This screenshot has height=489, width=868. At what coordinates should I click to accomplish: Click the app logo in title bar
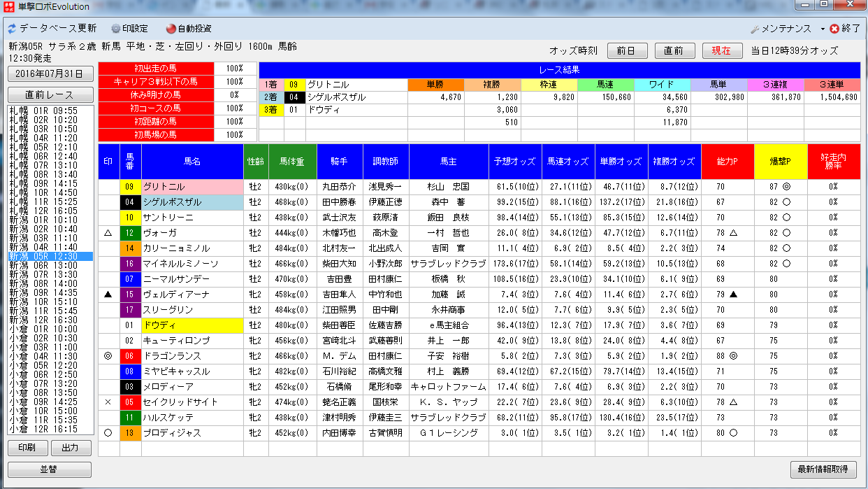pos(8,6)
